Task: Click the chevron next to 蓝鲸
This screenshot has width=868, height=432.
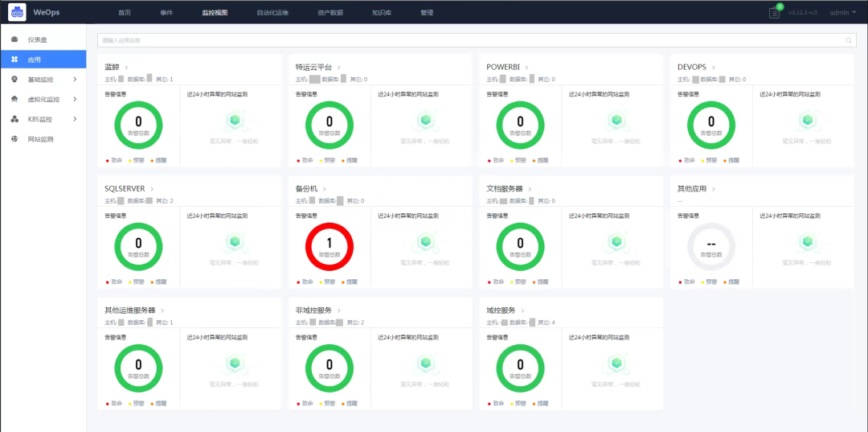Action: click(x=126, y=67)
